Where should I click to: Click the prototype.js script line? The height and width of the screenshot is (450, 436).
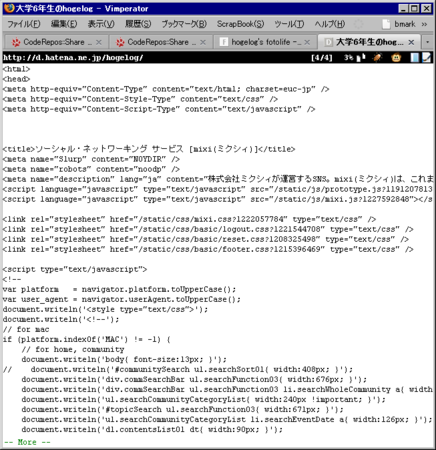pyautogui.click(x=218, y=189)
